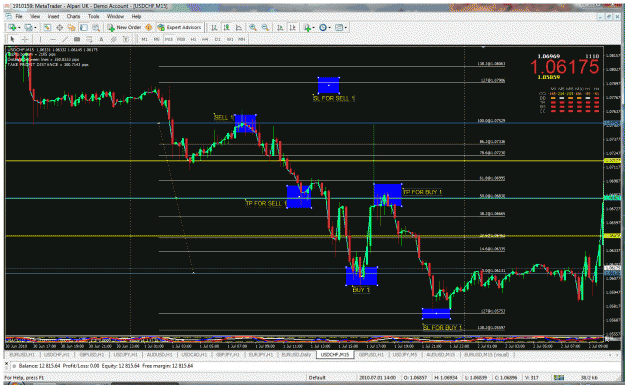Select the trendline drawing tool
The height and width of the screenshot is (385, 625).
65,39
